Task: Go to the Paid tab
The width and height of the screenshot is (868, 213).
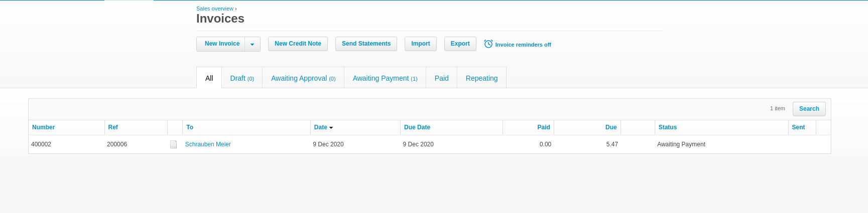Action: click(441, 78)
